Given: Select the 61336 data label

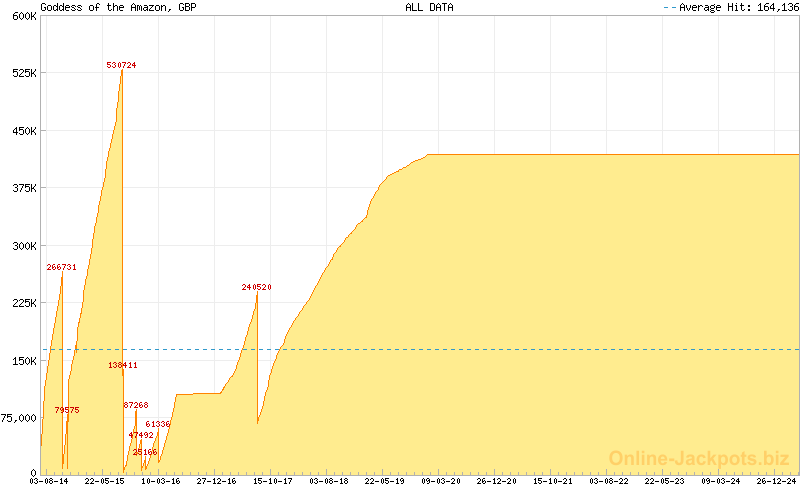Looking at the screenshot, I should (158, 424).
